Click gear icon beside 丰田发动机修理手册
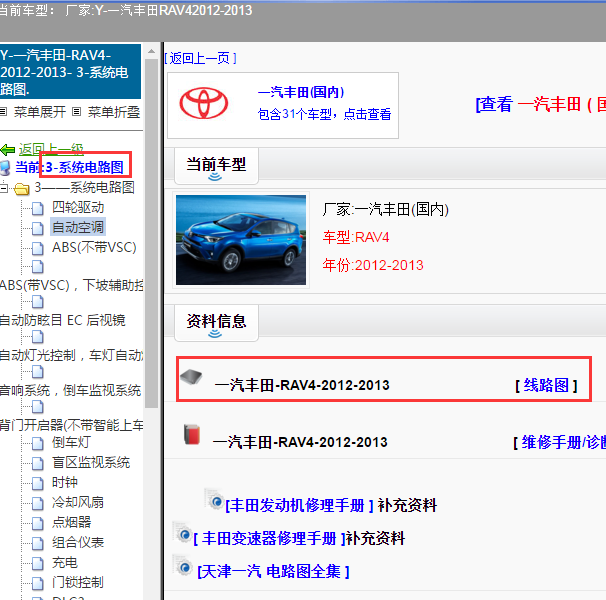Viewport: 606px width, 600px height. 214,499
